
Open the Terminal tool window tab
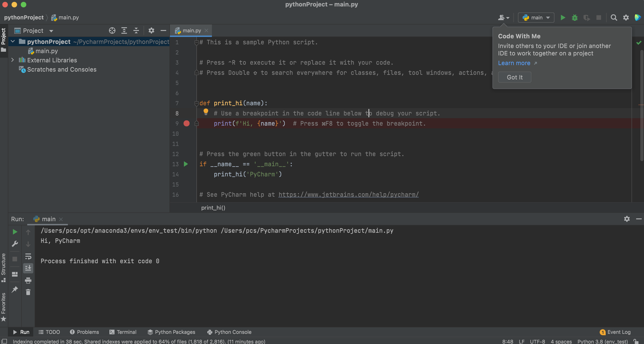point(123,332)
